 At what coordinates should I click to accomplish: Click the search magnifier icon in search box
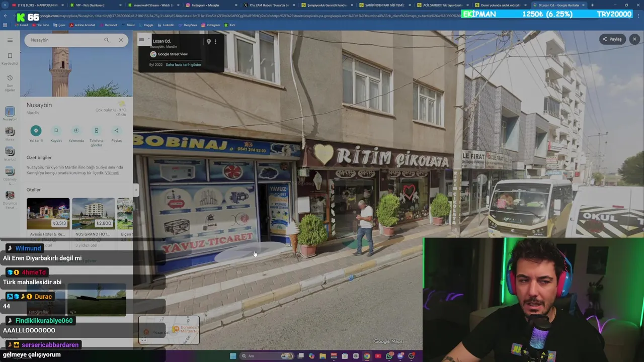click(107, 40)
